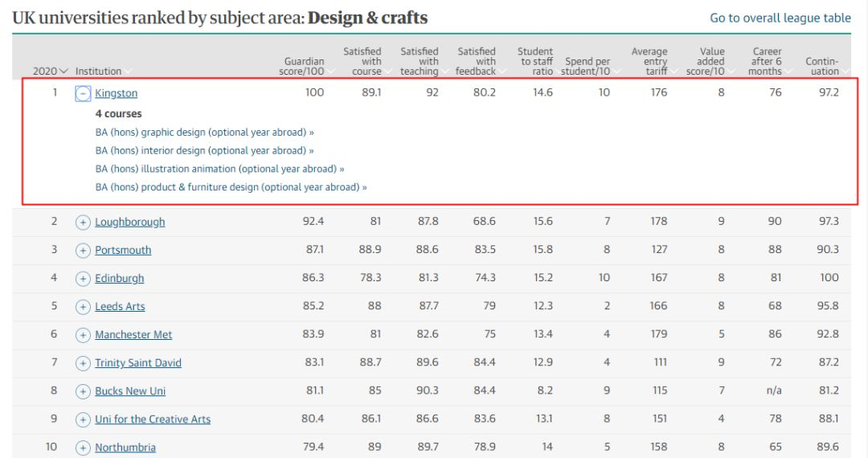Expand Bucks New Uni courses plus icon

83,391
